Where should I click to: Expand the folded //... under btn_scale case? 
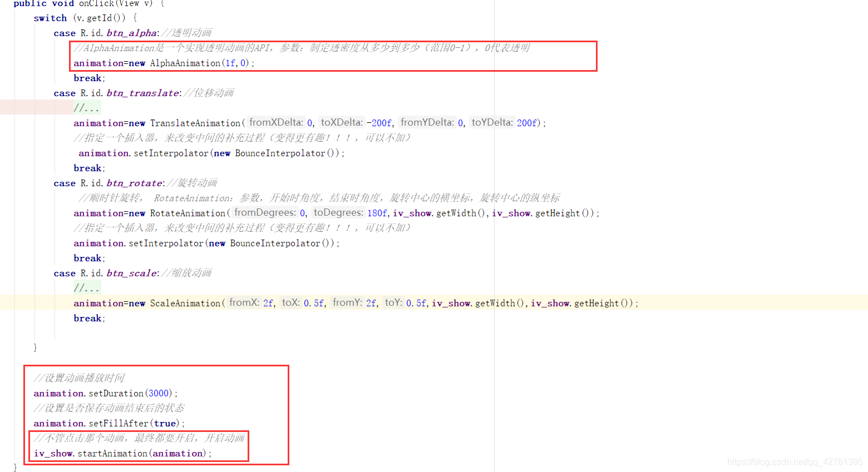87,288
